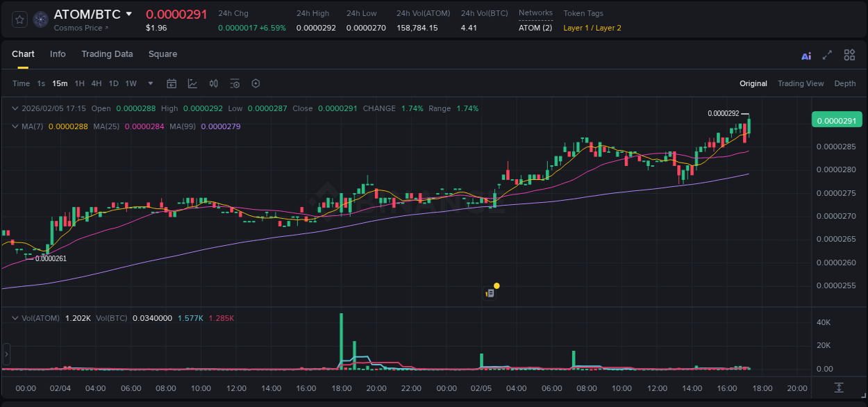The image size is (868, 407).
Task: Open the Info tab
Action: tap(58, 54)
